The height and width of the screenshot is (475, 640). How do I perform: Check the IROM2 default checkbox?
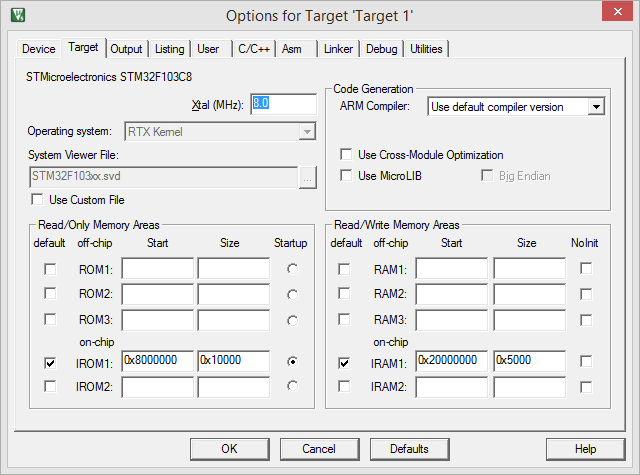[x=50, y=386]
